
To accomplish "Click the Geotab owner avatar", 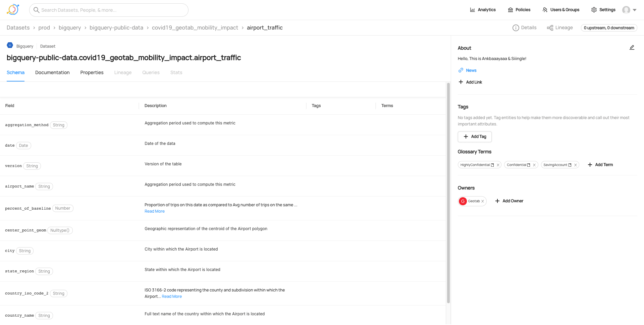I will coord(463,201).
